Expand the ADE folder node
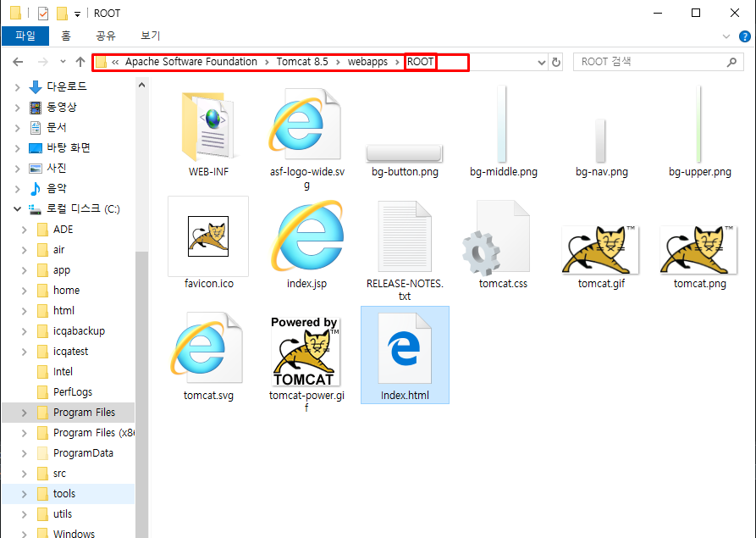The height and width of the screenshot is (538, 756). pos(24,230)
